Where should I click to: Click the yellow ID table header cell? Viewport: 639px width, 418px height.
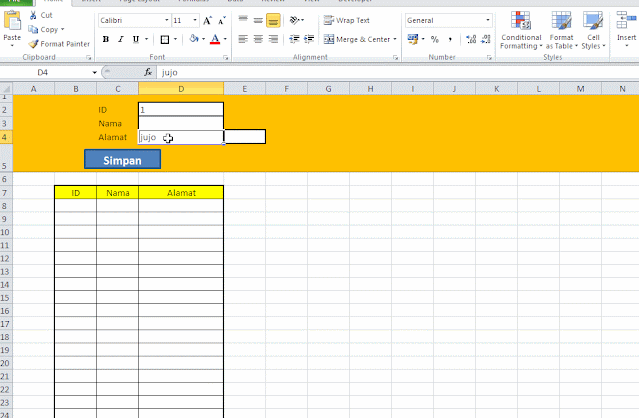[x=76, y=193]
